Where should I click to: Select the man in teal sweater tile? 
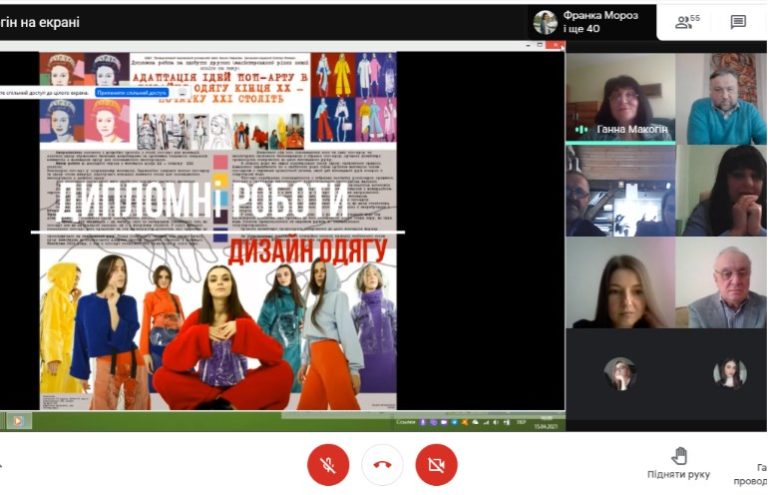(x=721, y=98)
